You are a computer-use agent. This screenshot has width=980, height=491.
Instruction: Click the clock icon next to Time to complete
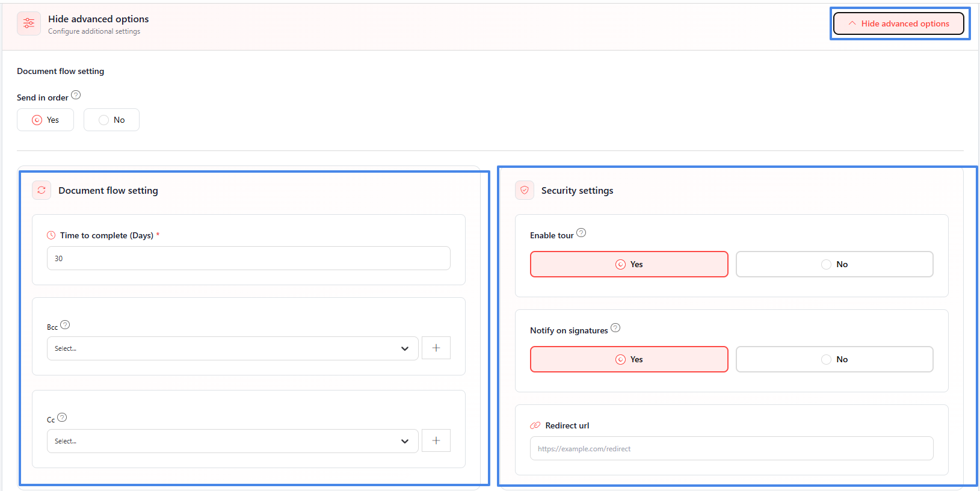pyautogui.click(x=51, y=235)
